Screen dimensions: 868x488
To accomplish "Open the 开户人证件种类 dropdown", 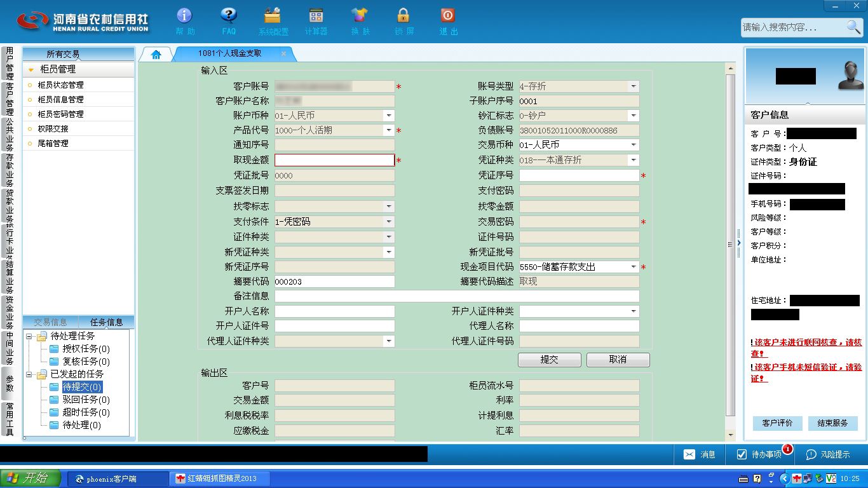I will point(634,311).
